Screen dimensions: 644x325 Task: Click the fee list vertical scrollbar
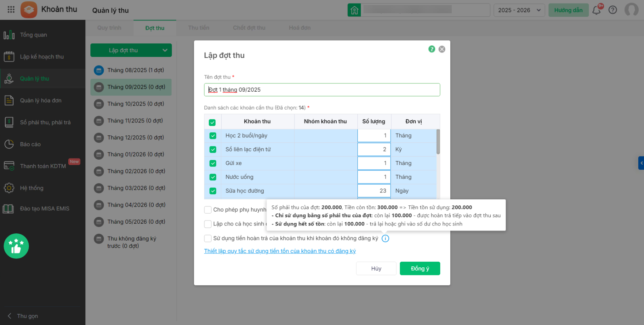click(x=438, y=142)
